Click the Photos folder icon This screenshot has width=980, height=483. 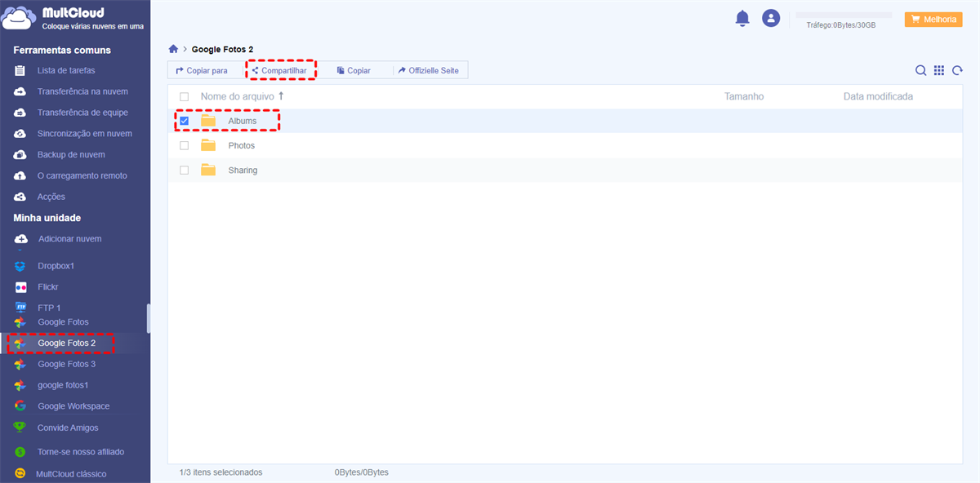coord(208,145)
